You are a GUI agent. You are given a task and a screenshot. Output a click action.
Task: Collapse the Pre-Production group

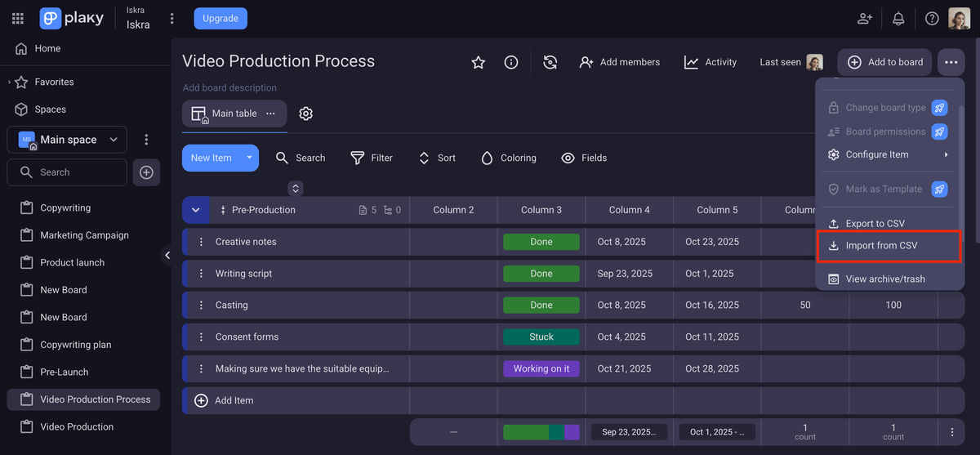pyautogui.click(x=195, y=210)
